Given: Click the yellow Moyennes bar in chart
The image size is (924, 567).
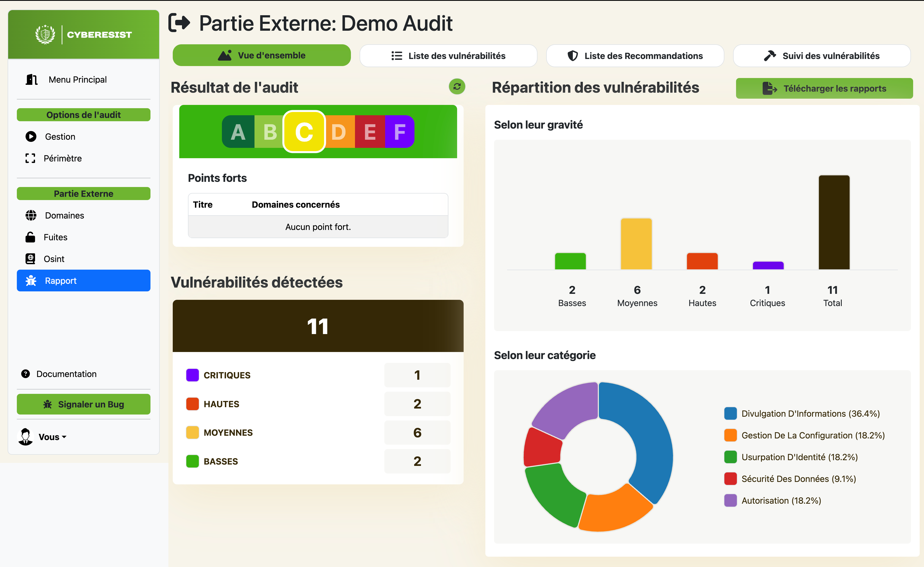Looking at the screenshot, I should (636, 244).
